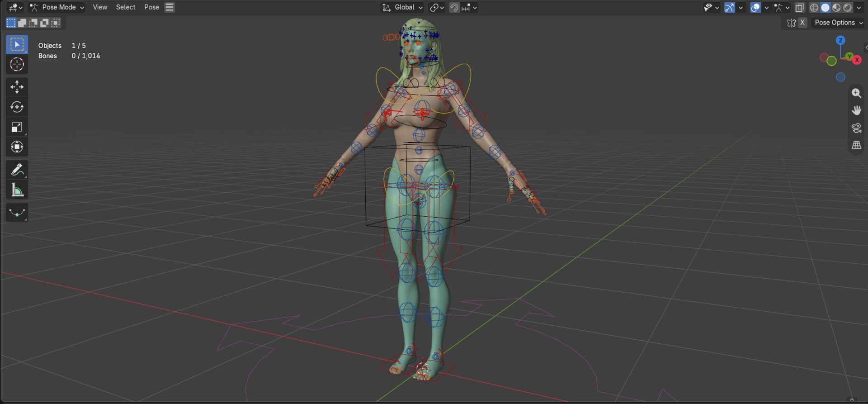868x404 pixels.
Task: Open the Select menu
Action: [x=126, y=7]
